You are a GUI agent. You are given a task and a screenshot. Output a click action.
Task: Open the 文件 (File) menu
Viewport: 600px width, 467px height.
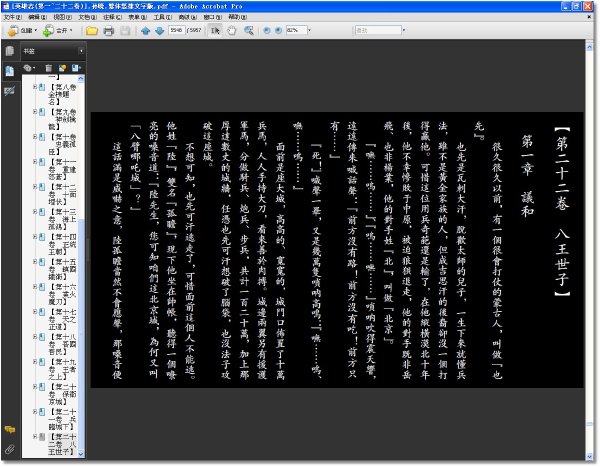tap(13, 17)
